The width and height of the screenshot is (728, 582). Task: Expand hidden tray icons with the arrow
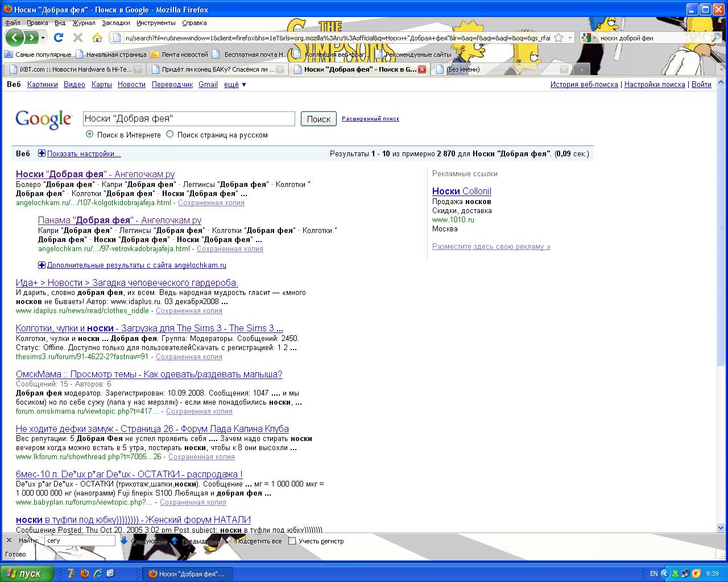pyautogui.click(x=664, y=573)
